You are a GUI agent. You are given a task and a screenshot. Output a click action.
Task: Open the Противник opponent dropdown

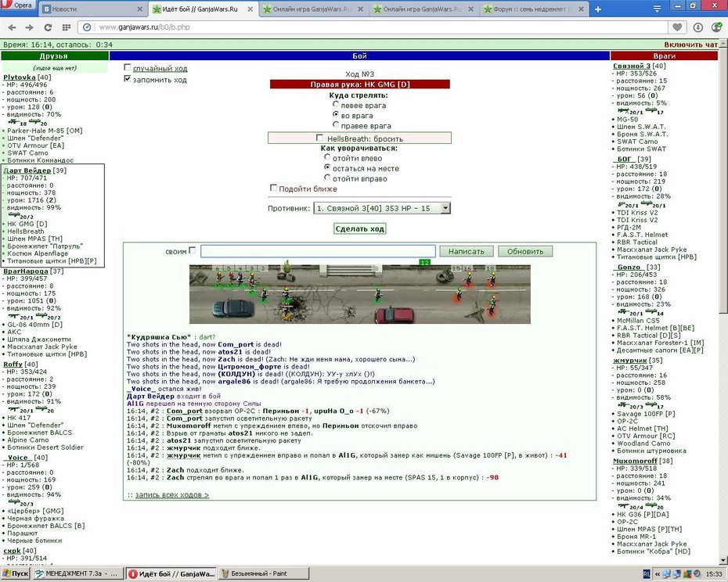coord(382,208)
